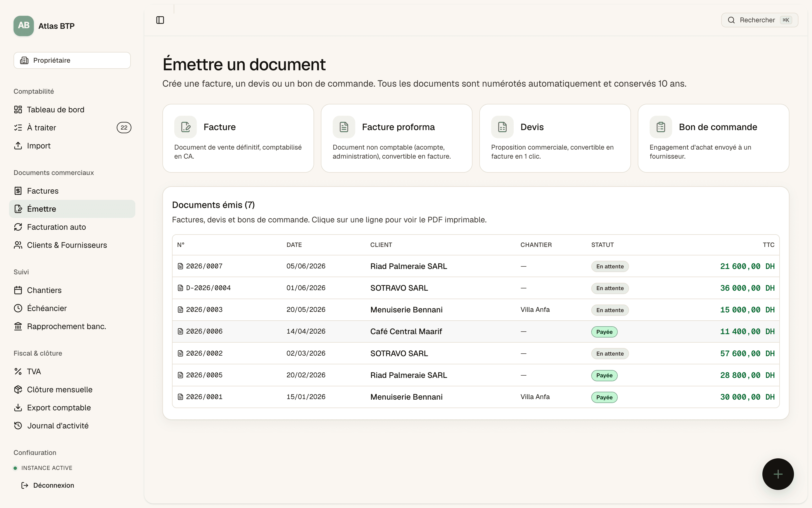812x508 pixels.
Task: Click the Devis card document icon
Action: pos(502,127)
